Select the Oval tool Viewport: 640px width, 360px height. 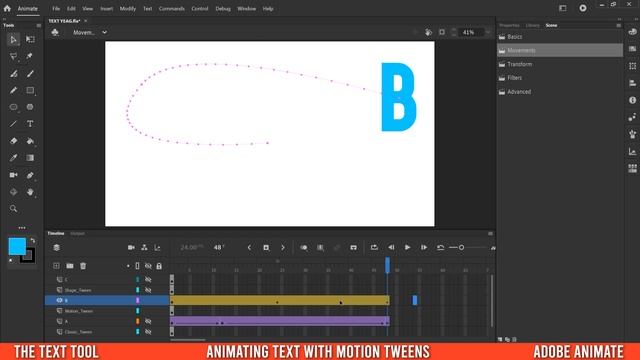pyautogui.click(x=13, y=107)
